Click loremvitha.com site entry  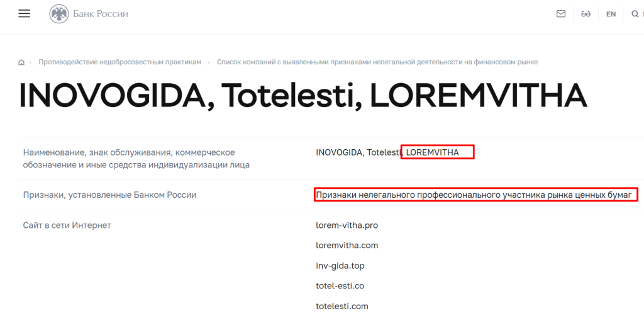(347, 246)
